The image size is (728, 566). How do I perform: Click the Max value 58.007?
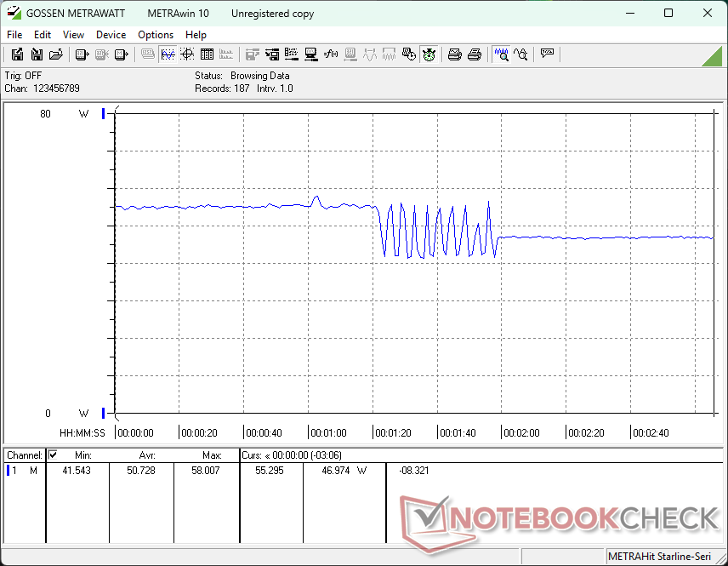(206, 471)
